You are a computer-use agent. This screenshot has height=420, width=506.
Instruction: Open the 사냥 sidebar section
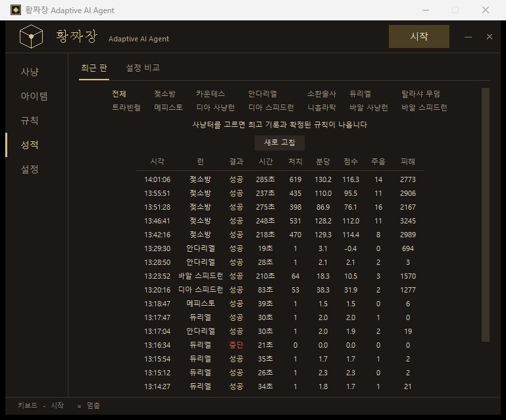30,72
